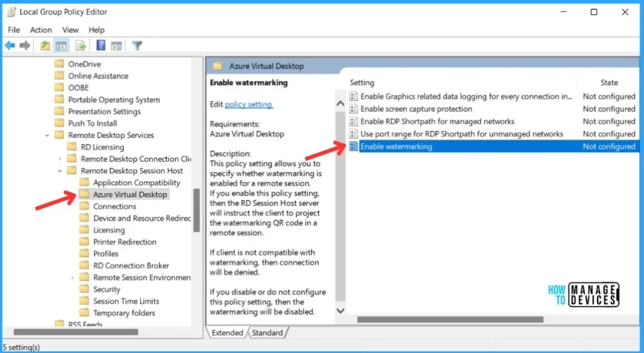
Task: Click the Export List toolbar icon
Action: click(x=80, y=45)
